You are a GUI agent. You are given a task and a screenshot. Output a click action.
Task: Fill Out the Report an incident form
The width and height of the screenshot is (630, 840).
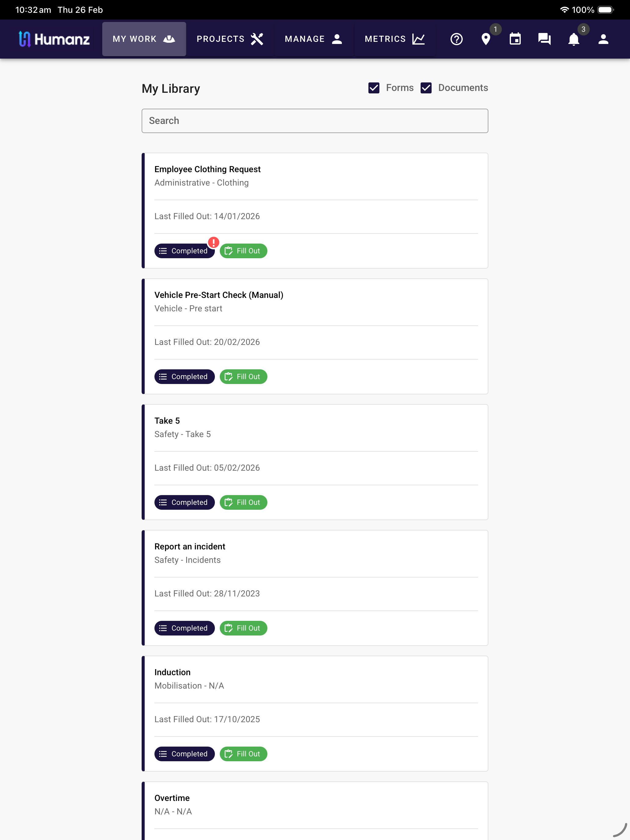(x=243, y=628)
